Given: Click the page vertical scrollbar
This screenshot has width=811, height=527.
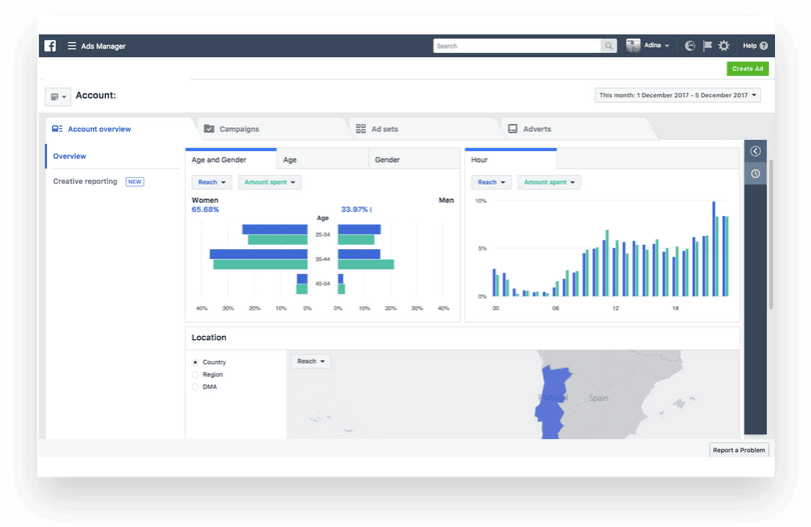Looking at the screenshot, I should (x=771, y=234).
